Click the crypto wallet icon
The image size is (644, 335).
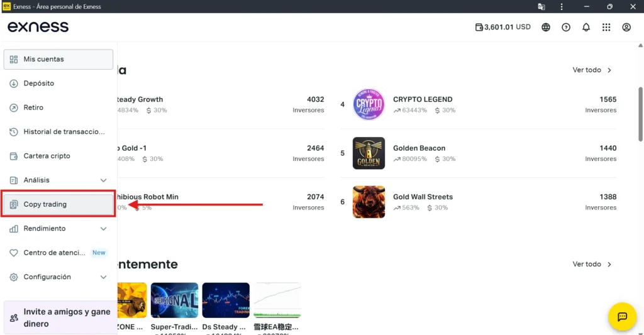tap(14, 156)
